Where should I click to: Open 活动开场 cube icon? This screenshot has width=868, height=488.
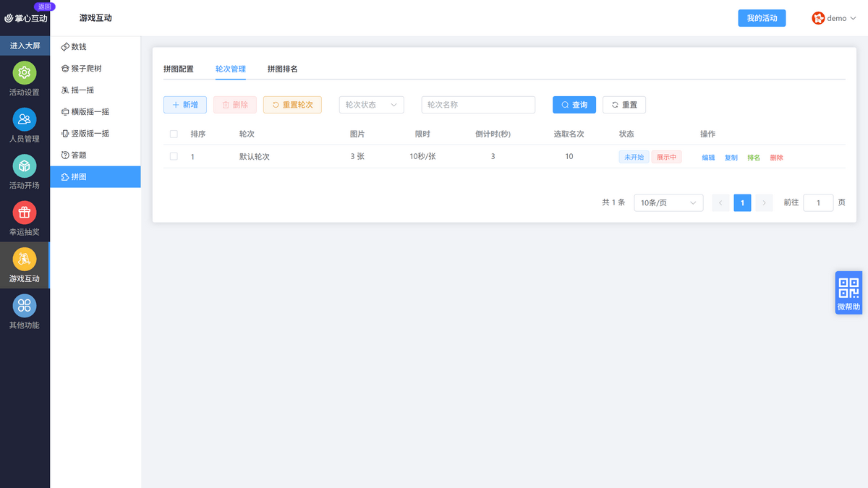coord(25,166)
